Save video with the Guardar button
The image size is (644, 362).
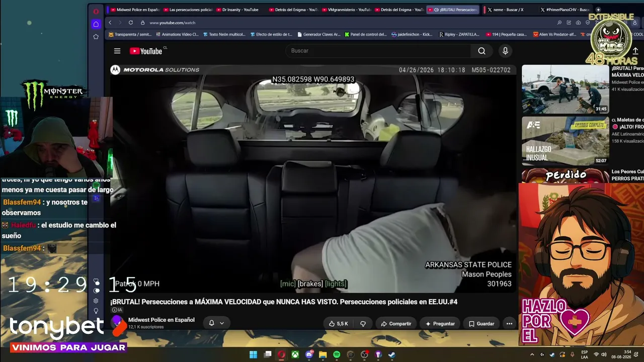pos(481,324)
